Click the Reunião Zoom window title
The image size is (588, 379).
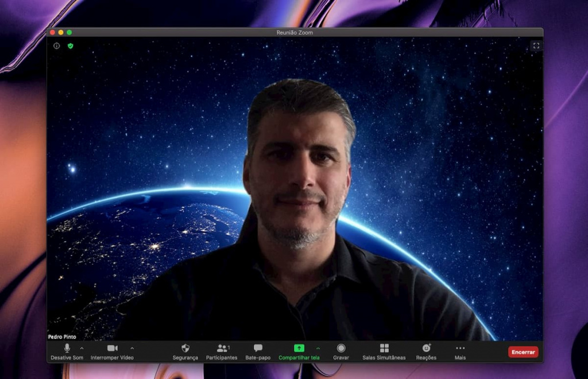(x=295, y=33)
